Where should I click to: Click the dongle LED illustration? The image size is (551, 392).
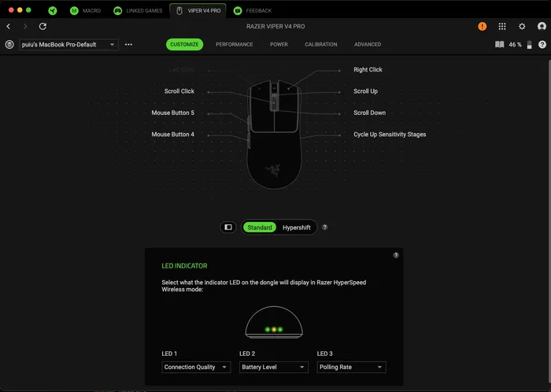(x=274, y=323)
